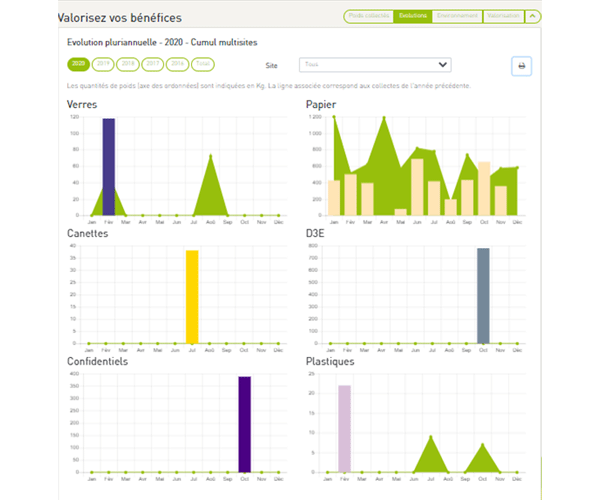Click 'Evolution pluriannuelle - 2020 - Cumul multisites' heading

pos(162,42)
